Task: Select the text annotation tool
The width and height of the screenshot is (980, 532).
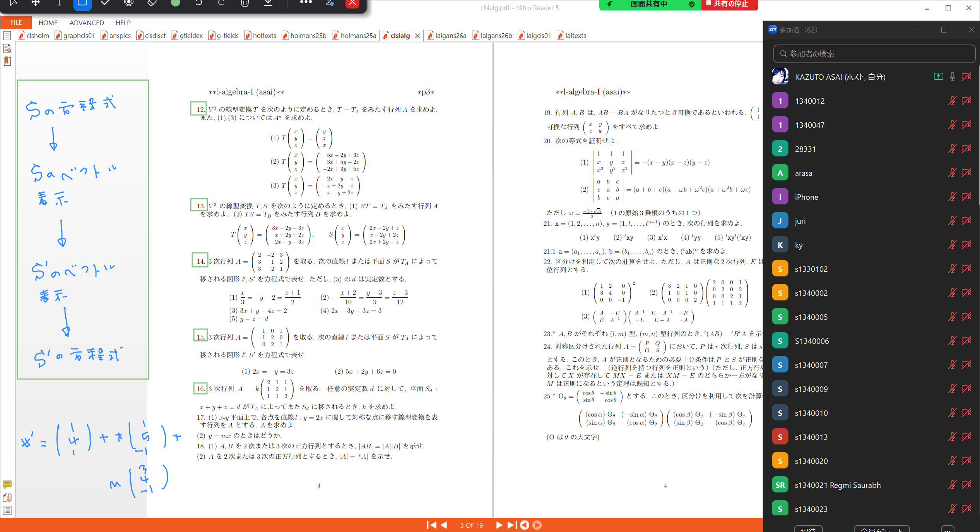Action: click(59, 3)
